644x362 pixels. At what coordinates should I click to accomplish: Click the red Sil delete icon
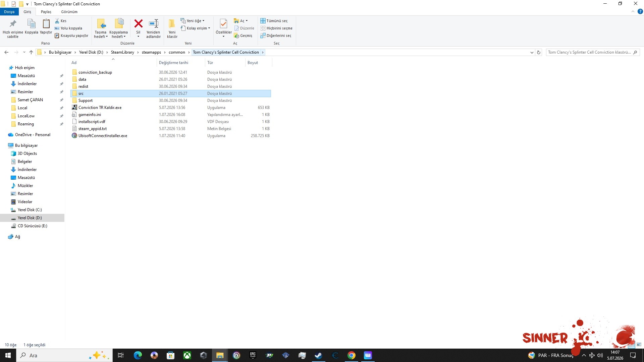[138, 24]
